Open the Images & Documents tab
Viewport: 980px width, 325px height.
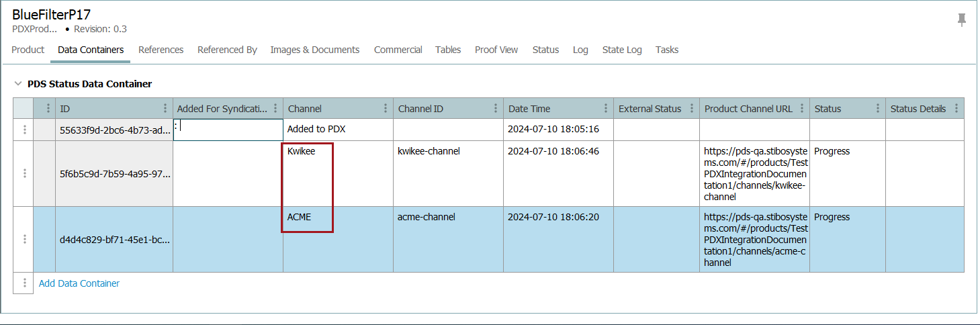coord(314,50)
